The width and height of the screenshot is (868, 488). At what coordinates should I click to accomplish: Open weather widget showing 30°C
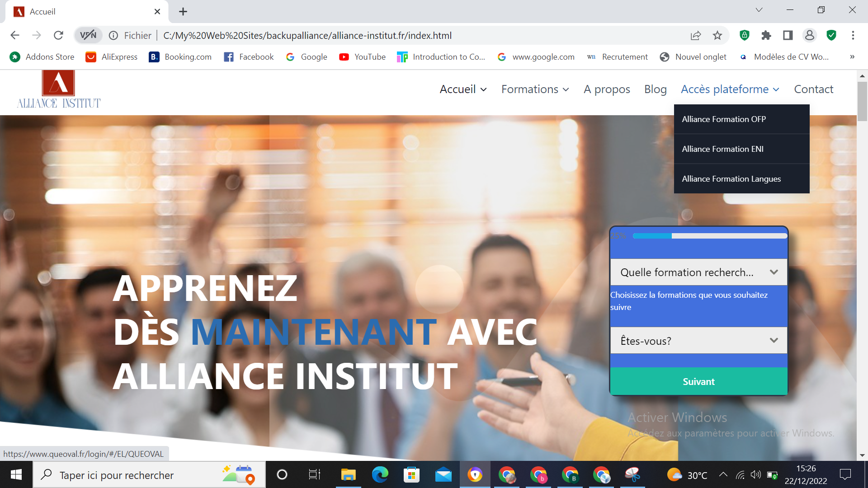(x=687, y=475)
